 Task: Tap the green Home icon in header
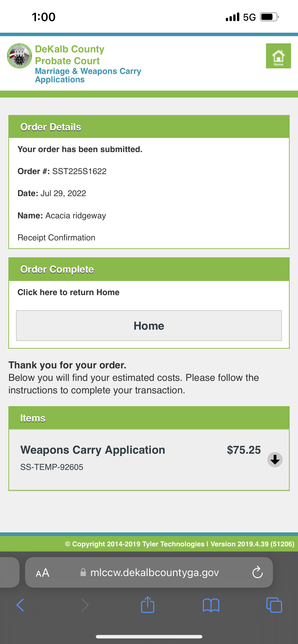278,56
